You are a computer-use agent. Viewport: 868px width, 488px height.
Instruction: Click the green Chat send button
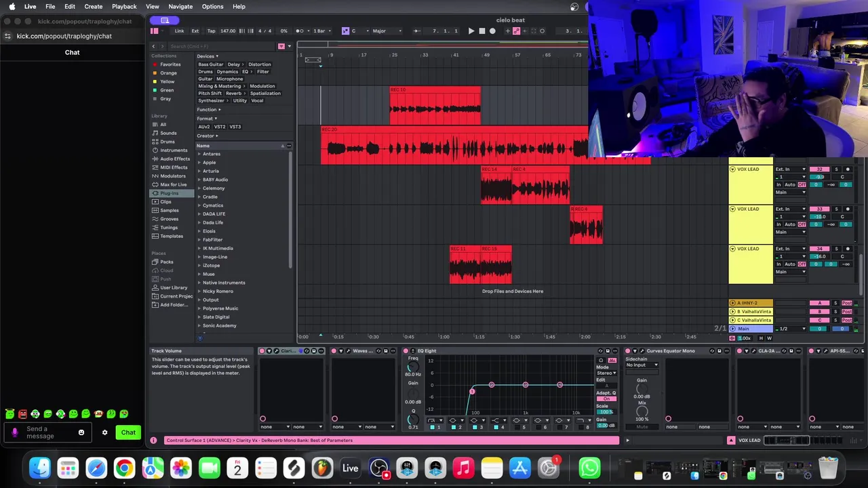click(x=128, y=432)
